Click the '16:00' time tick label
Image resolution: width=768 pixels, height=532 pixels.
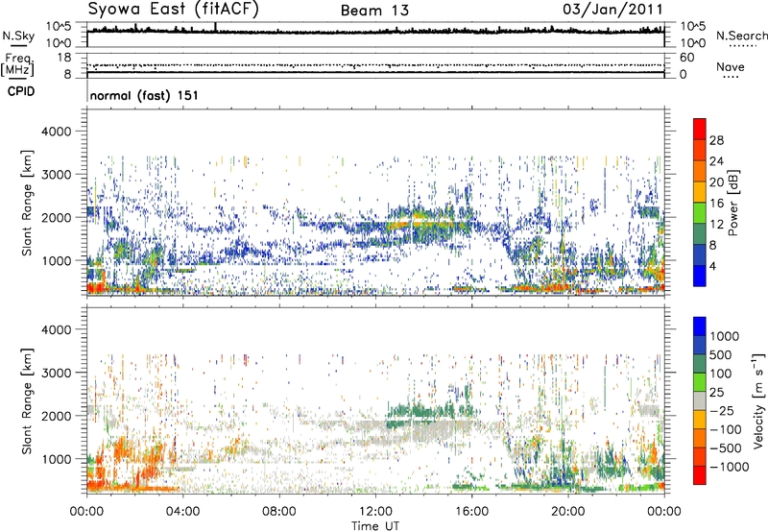pyautogui.click(x=471, y=512)
